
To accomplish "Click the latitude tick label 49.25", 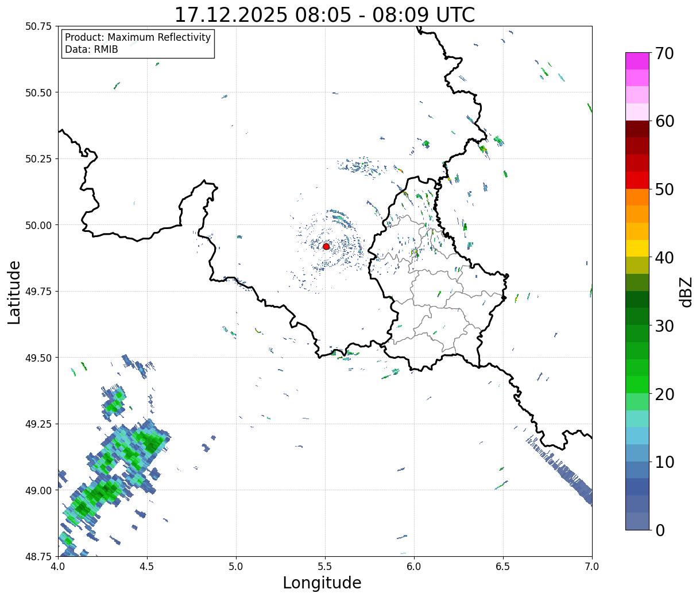I will (x=39, y=424).
